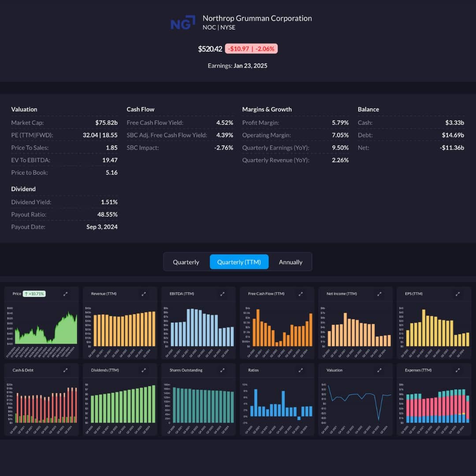Expand the Free Cash Flow (TTM) chart

click(x=301, y=294)
